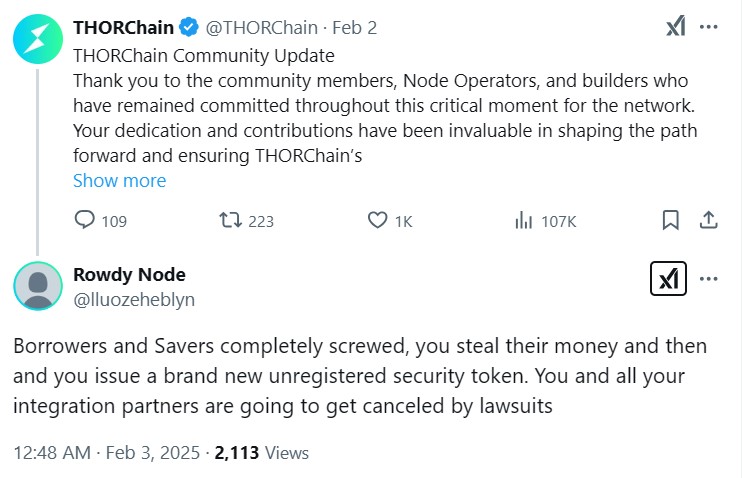Bookmark the THORChain post

click(670, 220)
